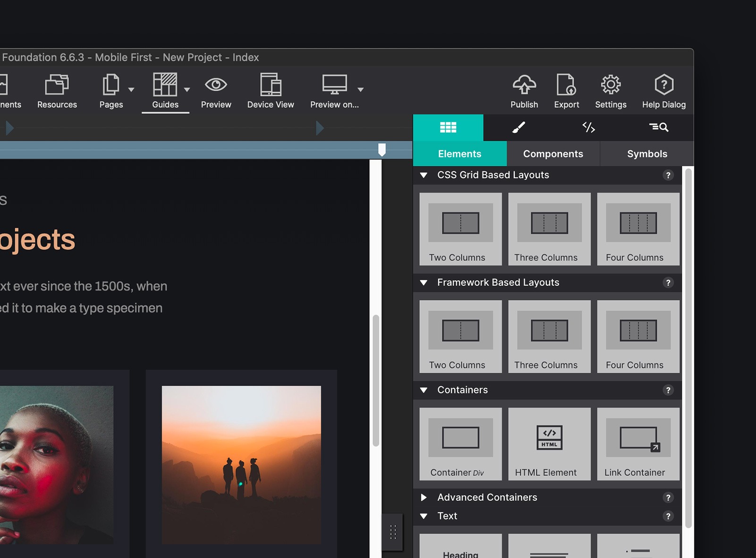Open the Resources panel
Viewport: 756px width, 558px height.
[x=57, y=86]
